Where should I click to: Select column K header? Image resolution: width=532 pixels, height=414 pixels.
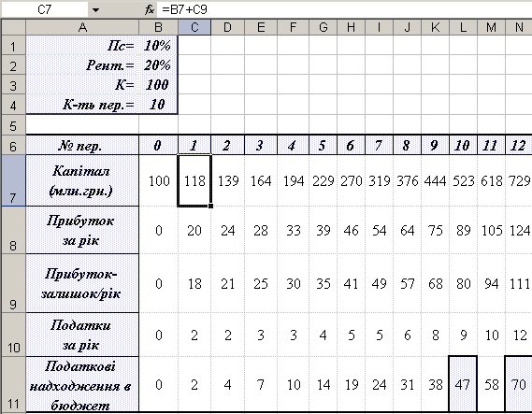point(435,27)
